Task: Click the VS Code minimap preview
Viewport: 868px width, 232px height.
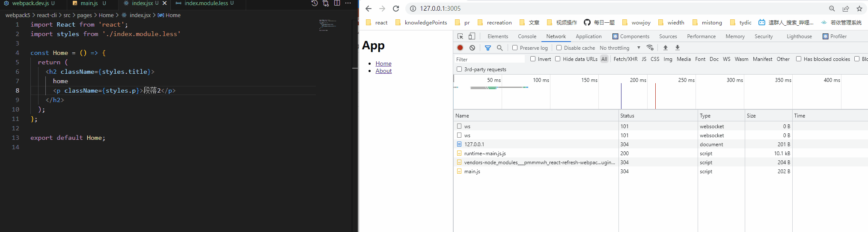Action: click(x=327, y=25)
